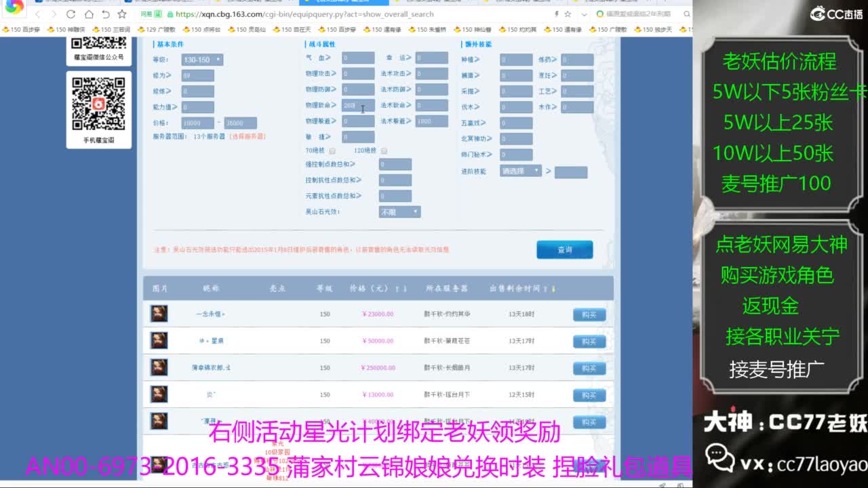Click the 修为 input field
Screen dimensions: 868x488
pyautogui.click(x=198, y=75)
